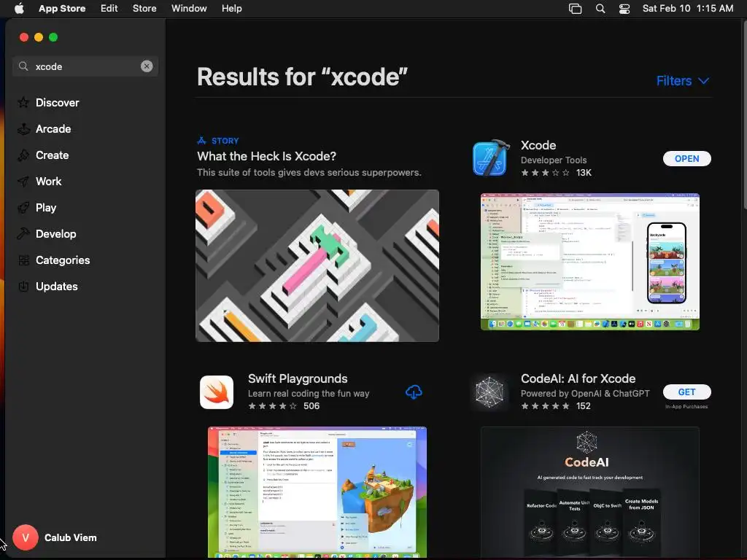Clear the xcode search text
747x560 pixels.
click(147, 66)
